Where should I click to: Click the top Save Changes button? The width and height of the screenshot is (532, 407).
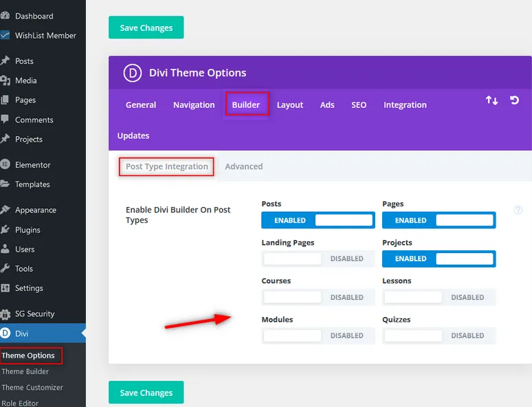[x=146, y=27]
